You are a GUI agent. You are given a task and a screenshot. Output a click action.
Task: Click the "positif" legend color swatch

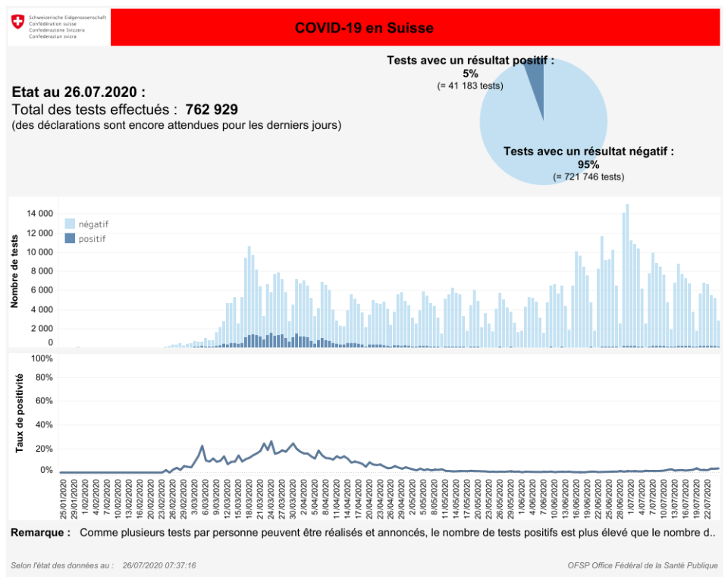click(x=70, y=239)
